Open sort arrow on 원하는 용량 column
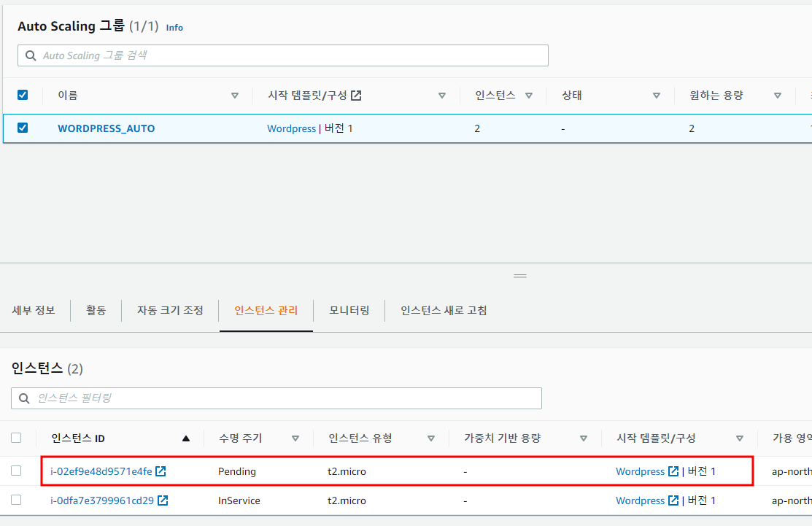 [x=777, y=96]
